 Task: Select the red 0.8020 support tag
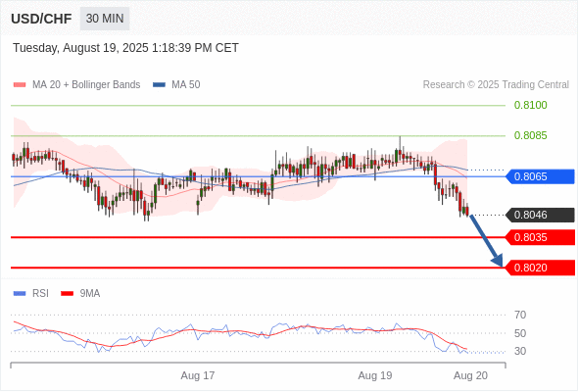coord(540,268)
